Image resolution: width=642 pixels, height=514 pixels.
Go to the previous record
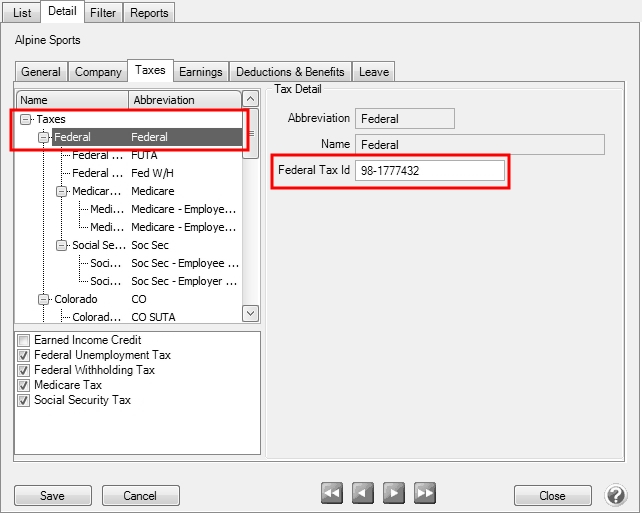tap(363, 494)
